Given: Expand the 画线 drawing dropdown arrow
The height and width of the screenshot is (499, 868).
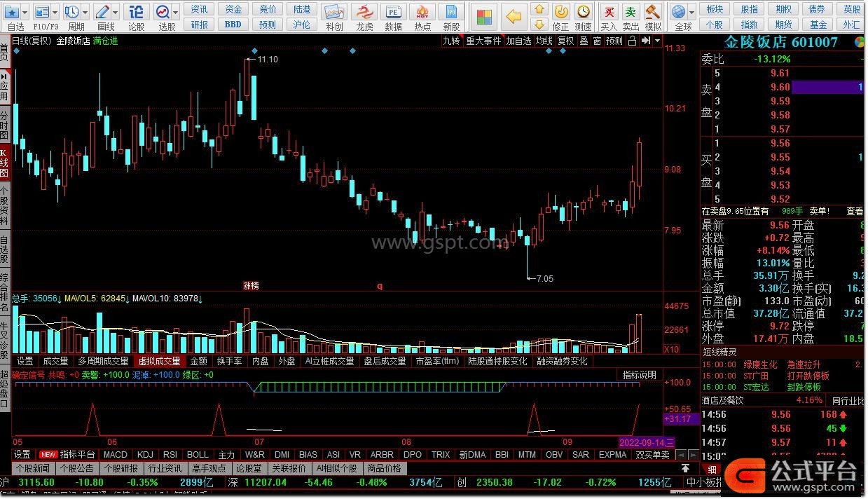Looking at the screenshot, I should click(115, 12).
